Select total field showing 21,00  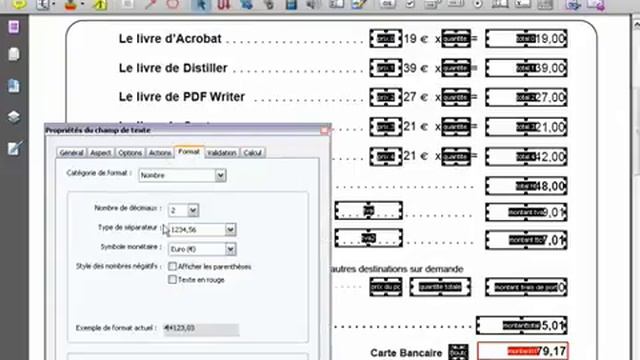tap(526, 127)
